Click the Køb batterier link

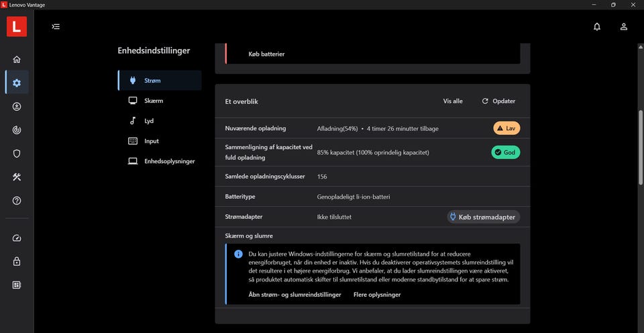[x=266, y=54]
